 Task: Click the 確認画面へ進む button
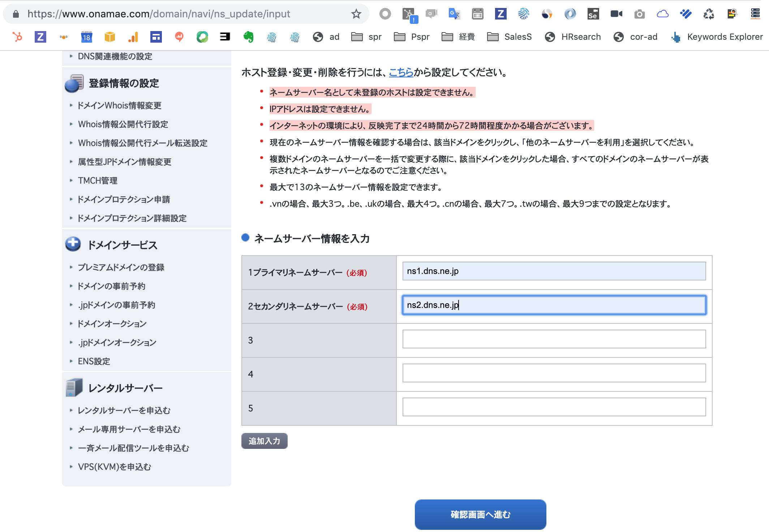click(480, 514)
